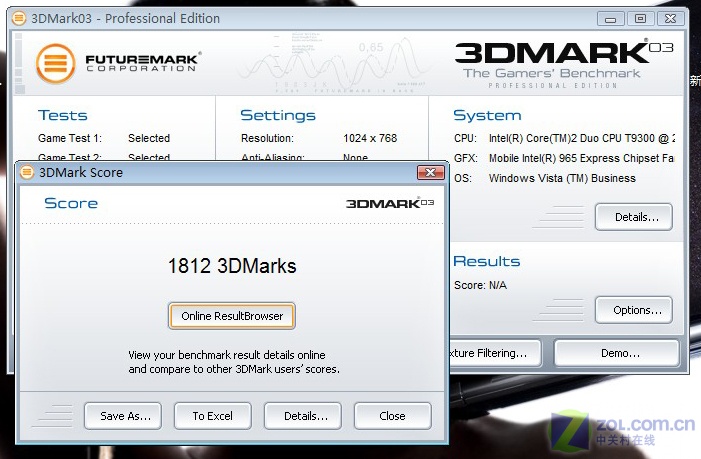Click the 'Results' section heading

coord(487,261)
